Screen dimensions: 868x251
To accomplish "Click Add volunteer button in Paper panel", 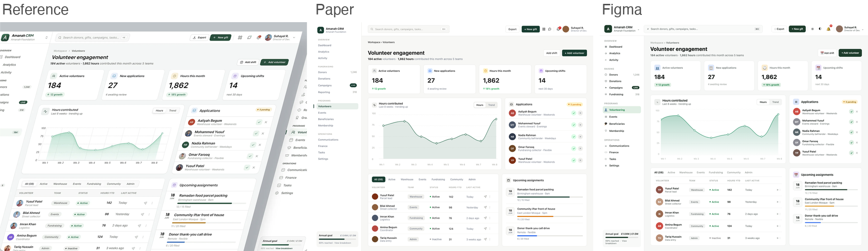I will point(574,53).
